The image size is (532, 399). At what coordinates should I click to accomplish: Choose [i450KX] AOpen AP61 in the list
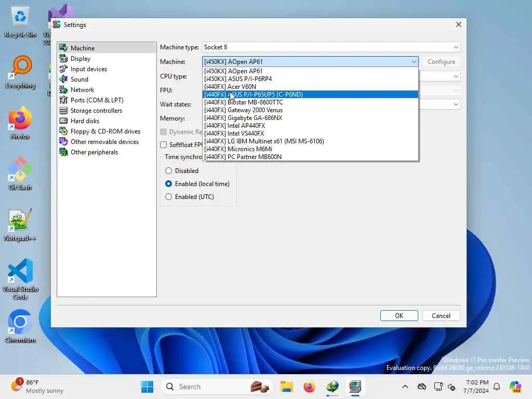pos(310,71)
